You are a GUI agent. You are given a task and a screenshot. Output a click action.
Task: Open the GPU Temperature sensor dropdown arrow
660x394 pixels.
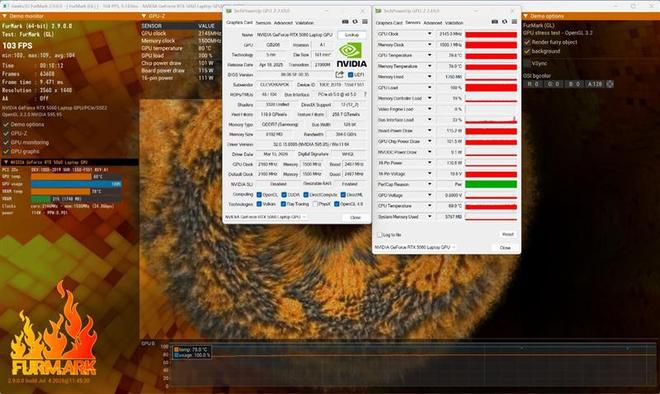pos(429,55)
